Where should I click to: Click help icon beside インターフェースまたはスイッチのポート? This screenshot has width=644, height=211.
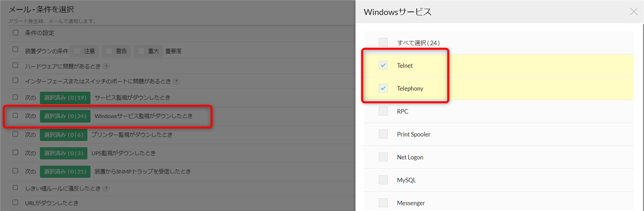[x=176, y=81]
